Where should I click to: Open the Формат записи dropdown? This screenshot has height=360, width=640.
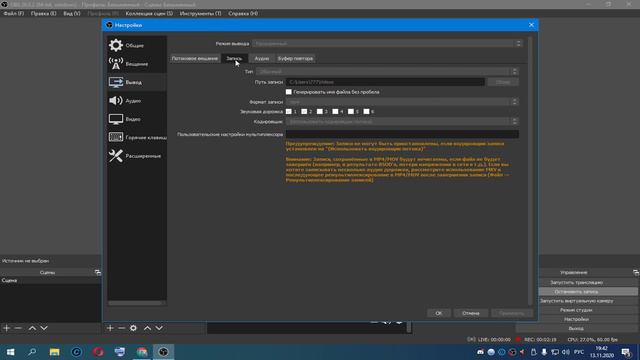[x=402, y=102]
